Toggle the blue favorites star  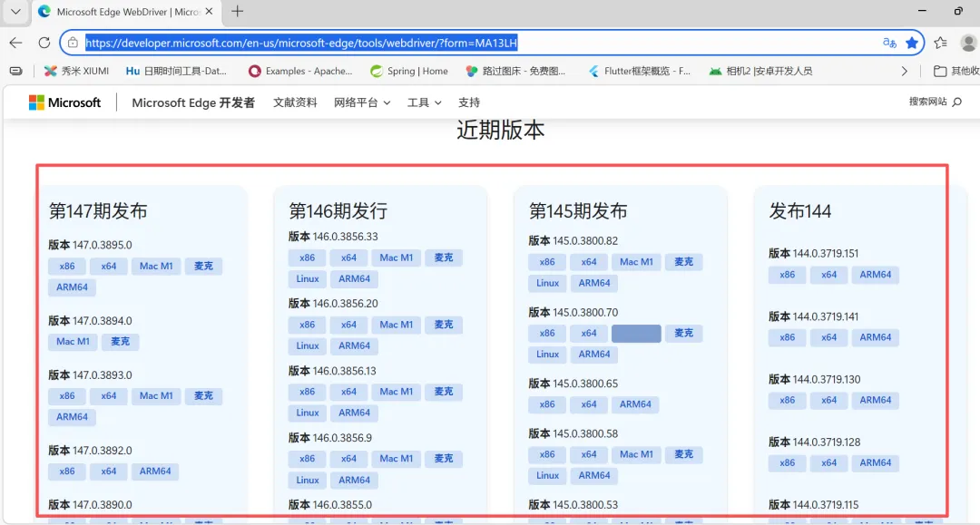(x=912, y=43)
